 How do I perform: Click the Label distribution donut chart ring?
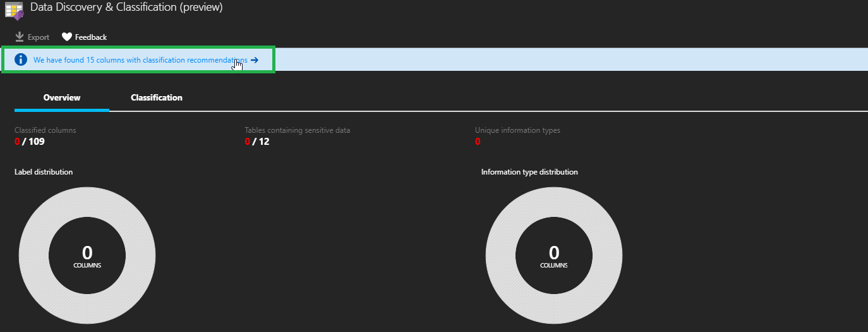point(34,256)
